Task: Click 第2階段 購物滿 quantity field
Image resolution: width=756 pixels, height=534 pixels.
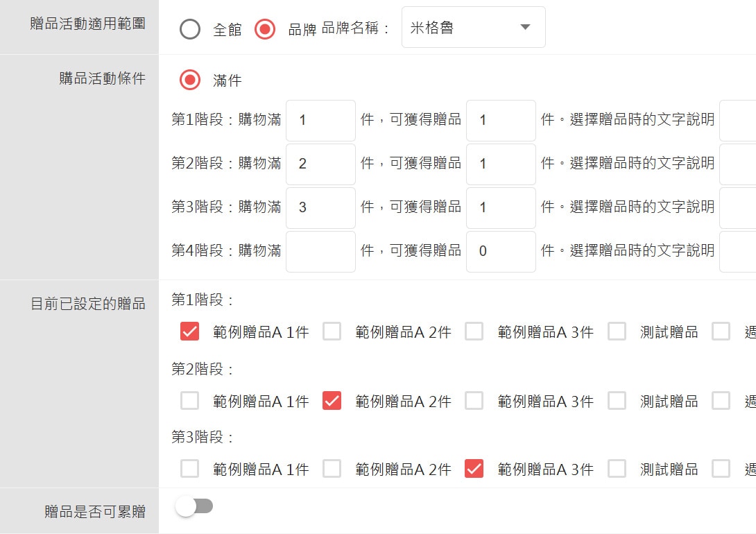Action: coord(320,164)
